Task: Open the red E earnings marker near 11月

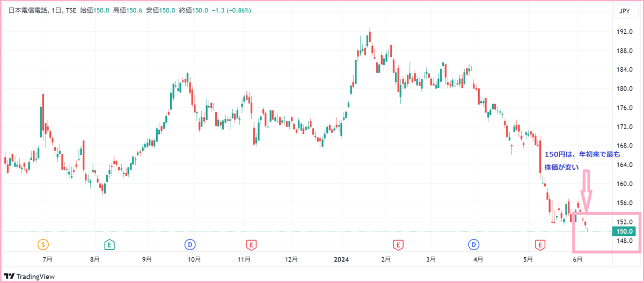Action: tap(250, 245)
